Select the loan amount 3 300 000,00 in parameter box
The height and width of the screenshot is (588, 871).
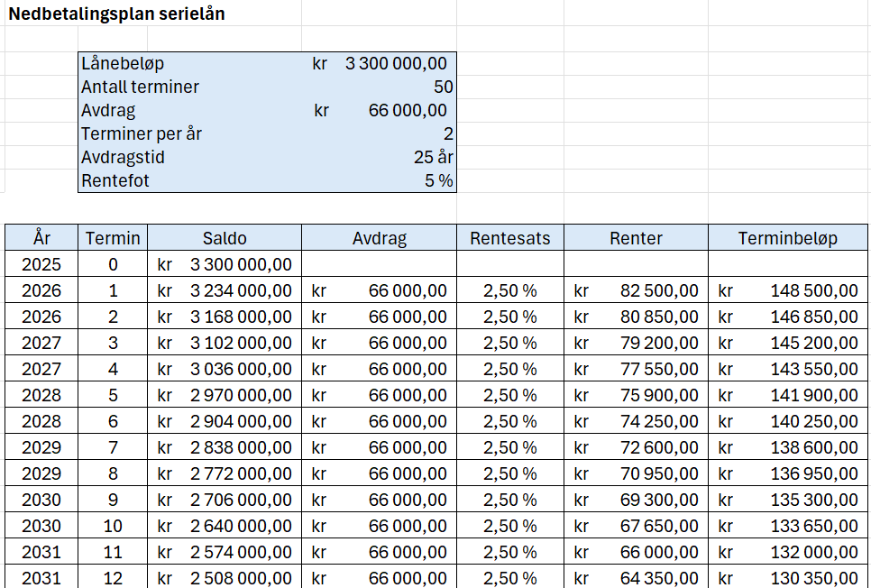pos(379,63)
